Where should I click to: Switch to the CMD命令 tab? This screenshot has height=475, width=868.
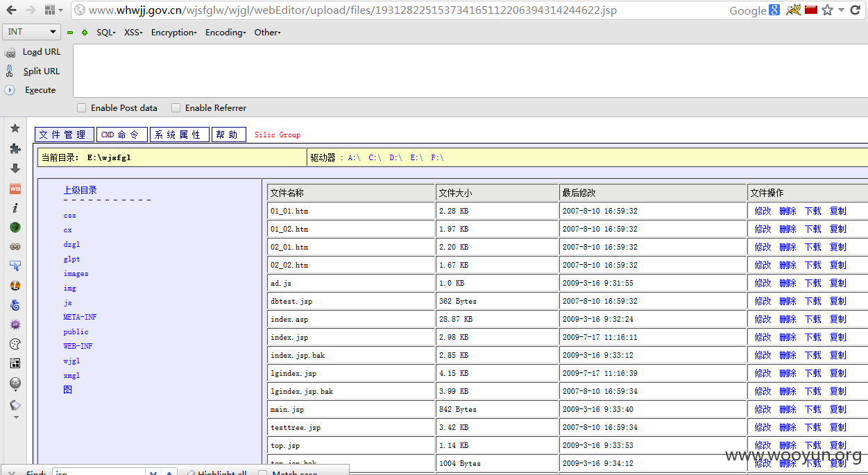(x=122, y=135)
